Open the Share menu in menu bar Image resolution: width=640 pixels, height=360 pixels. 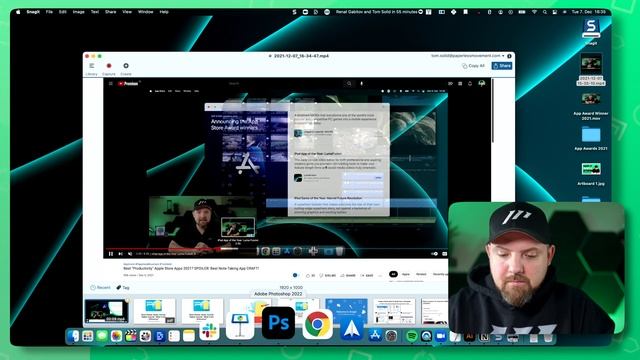point(111,12)
